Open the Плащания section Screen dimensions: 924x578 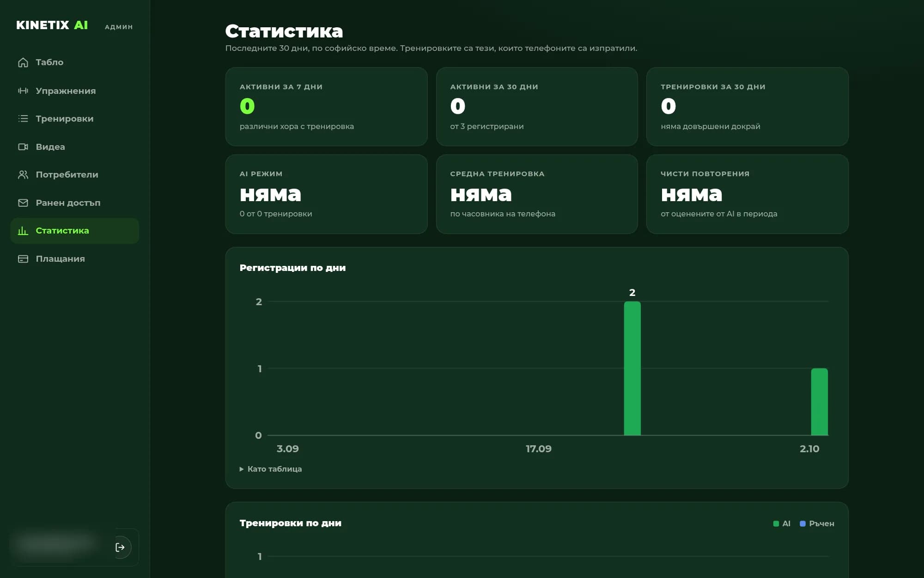pos(74,259)
